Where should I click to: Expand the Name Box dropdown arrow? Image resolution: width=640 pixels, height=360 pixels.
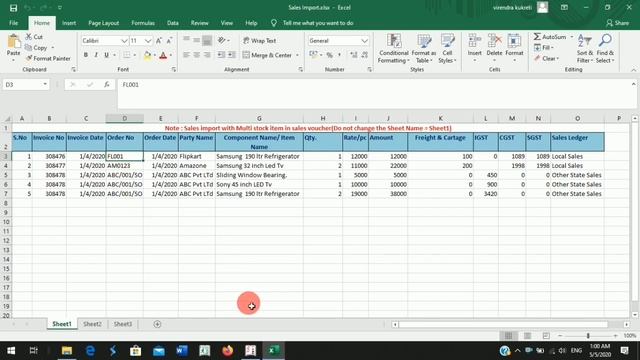(x=45, y=84)
